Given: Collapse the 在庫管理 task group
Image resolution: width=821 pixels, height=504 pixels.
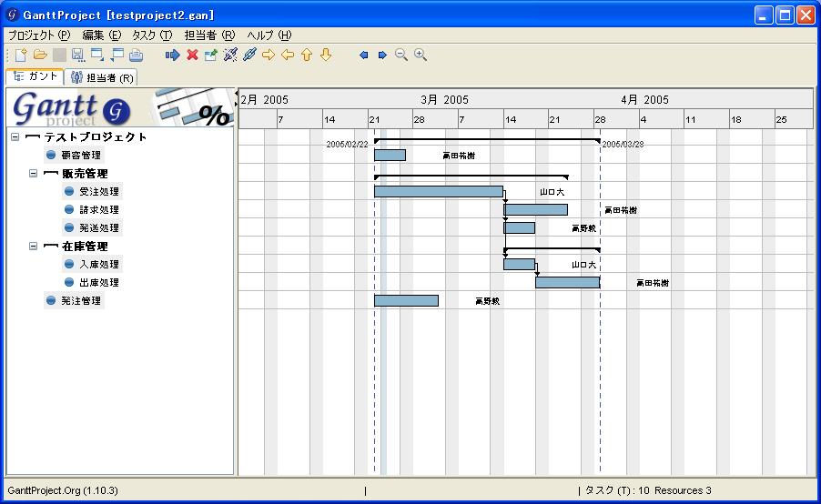Looking at the screenshot, I should point(33,246).
